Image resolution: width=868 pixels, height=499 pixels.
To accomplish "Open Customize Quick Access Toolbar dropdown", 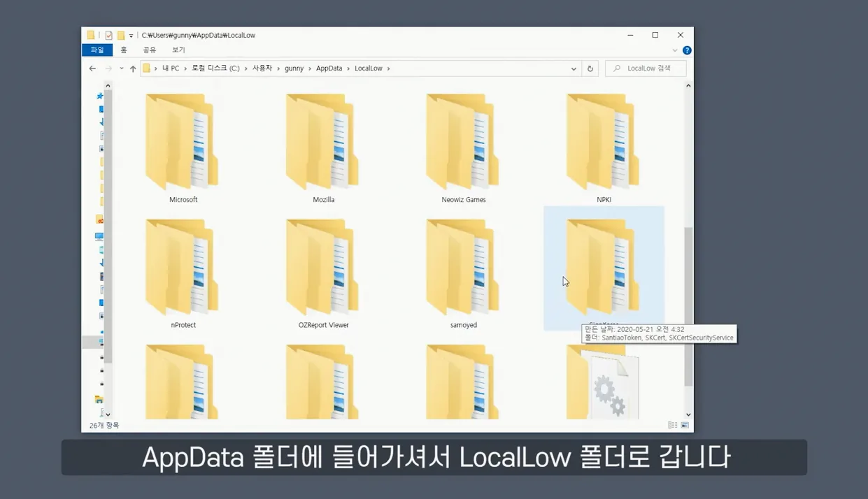I will (131, 36).
